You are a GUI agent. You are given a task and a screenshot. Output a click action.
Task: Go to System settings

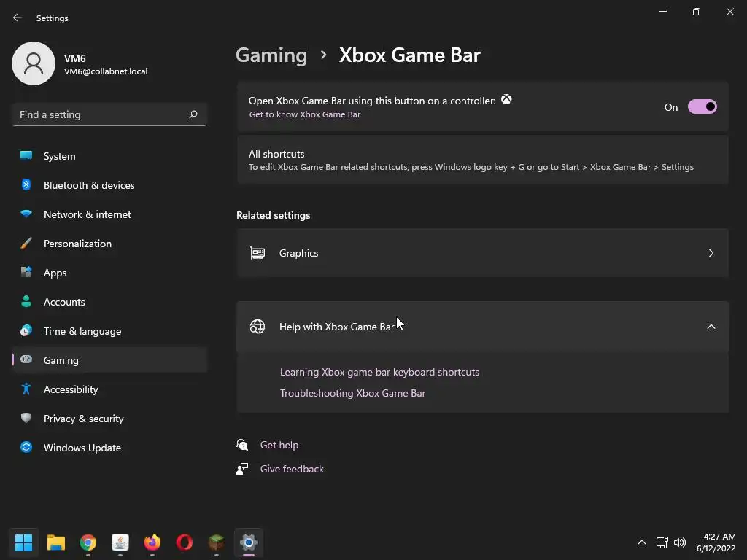pyautogui.click(x=109, y=156)
